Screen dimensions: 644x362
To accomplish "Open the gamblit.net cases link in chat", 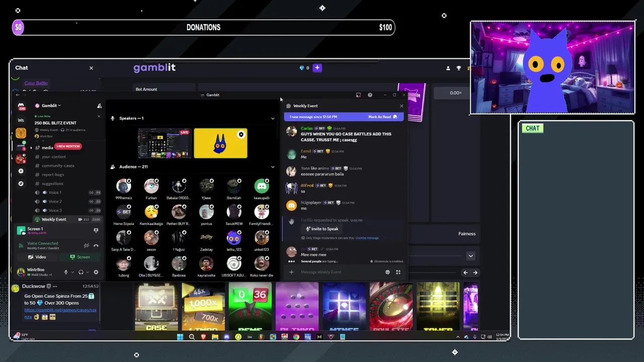I will click(x=60, y=314).
